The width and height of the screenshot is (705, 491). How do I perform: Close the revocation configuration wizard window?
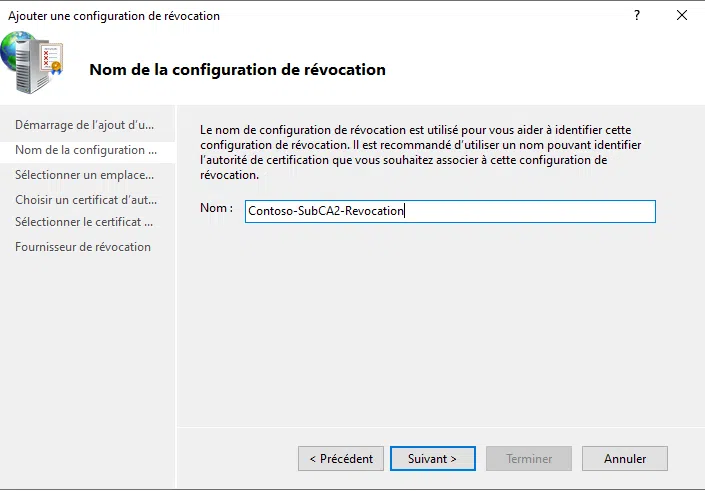[682, 16]
